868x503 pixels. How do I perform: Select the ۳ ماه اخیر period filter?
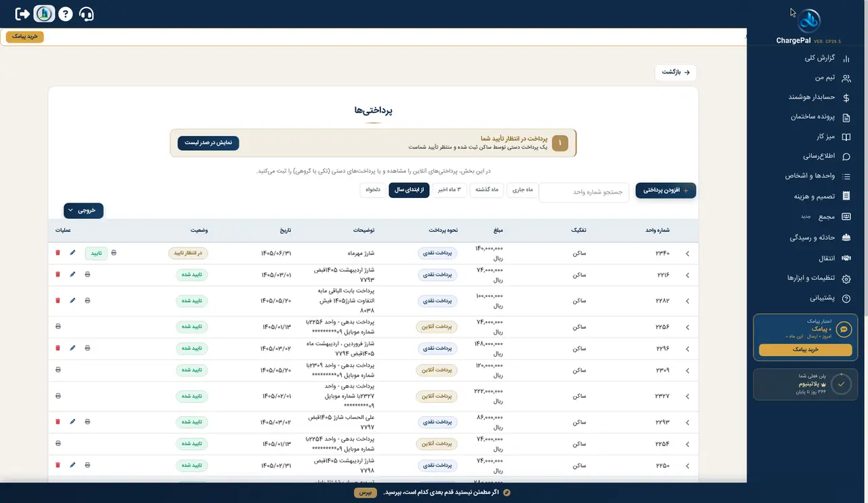[450, 190]
